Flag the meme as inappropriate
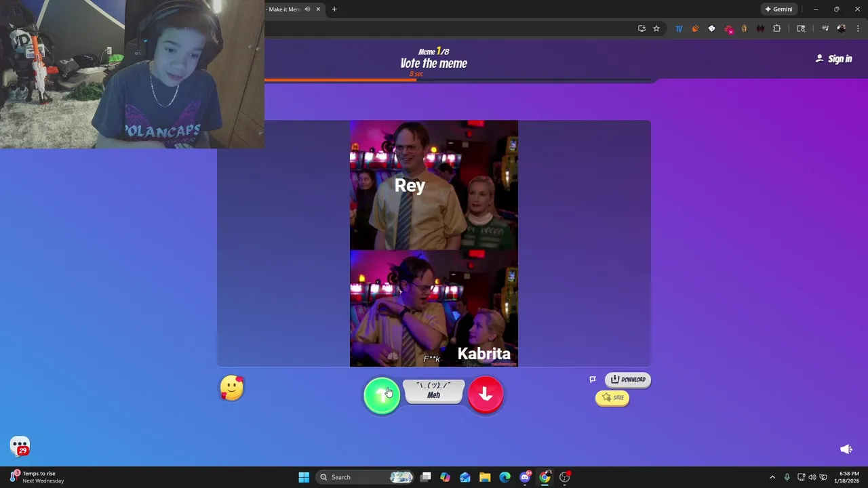Image resolution: width=868 pixels, height=488 pixels. [592, 380]
